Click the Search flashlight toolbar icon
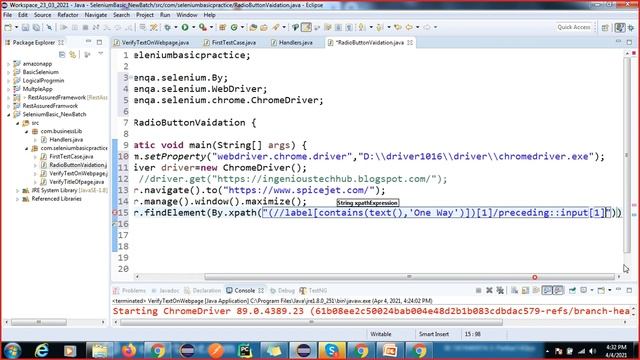 [276, 27]
